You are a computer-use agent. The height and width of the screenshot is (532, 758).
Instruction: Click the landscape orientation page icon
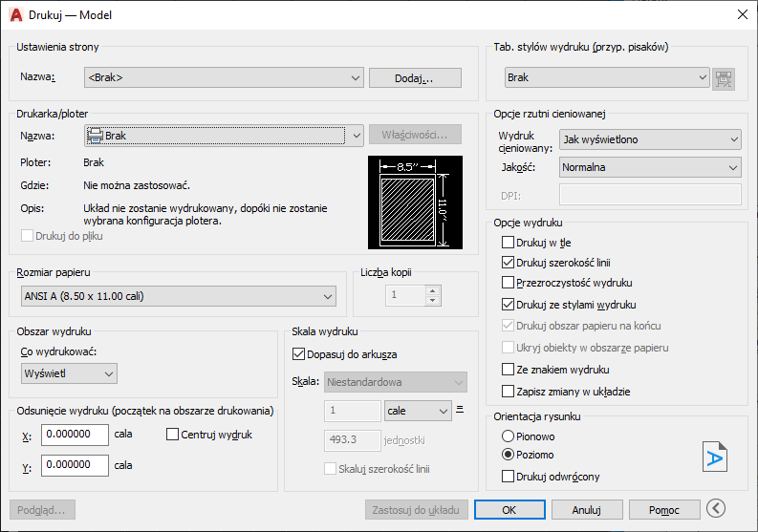pyautogui.click(x=714, y=457)
